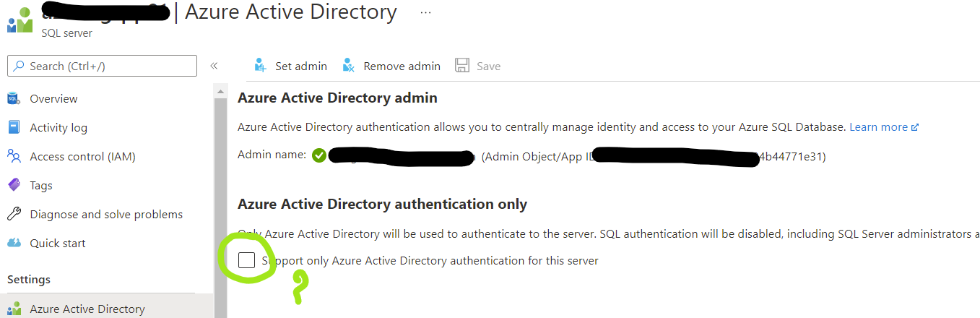Open the header ellipsis more options
The image size is (980, 318).
(425, 13)
